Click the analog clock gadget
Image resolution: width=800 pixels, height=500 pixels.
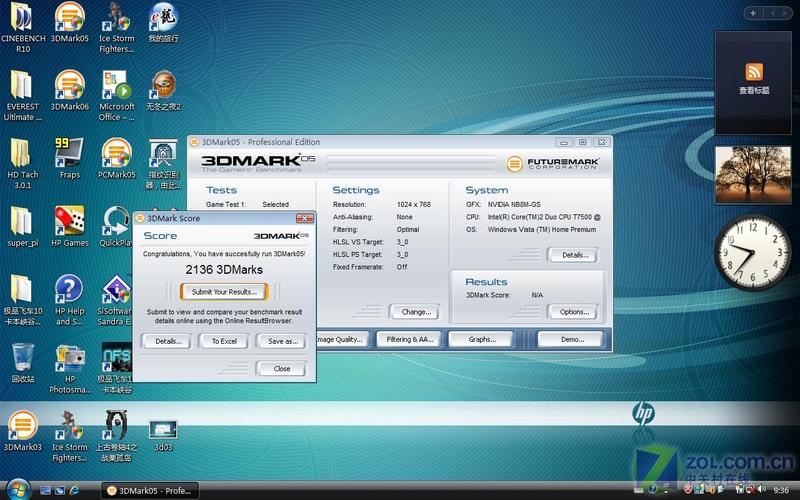[753, 252]
